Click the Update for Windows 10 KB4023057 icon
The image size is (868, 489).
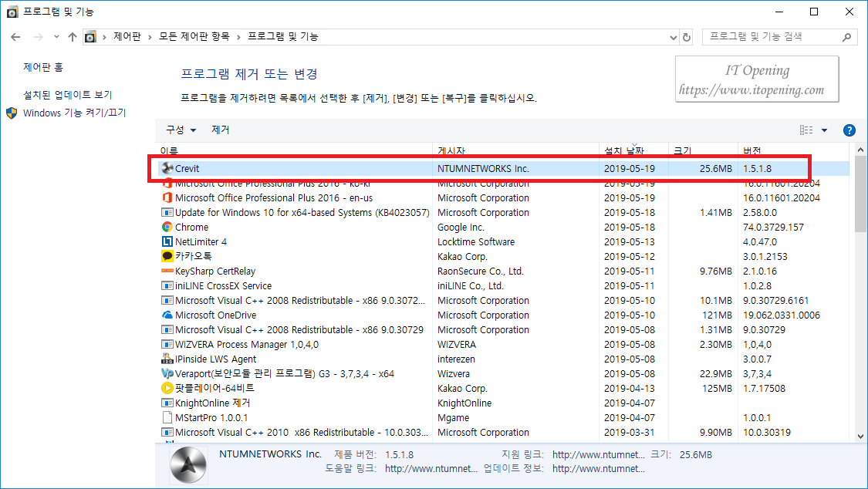tap(167, 212)
